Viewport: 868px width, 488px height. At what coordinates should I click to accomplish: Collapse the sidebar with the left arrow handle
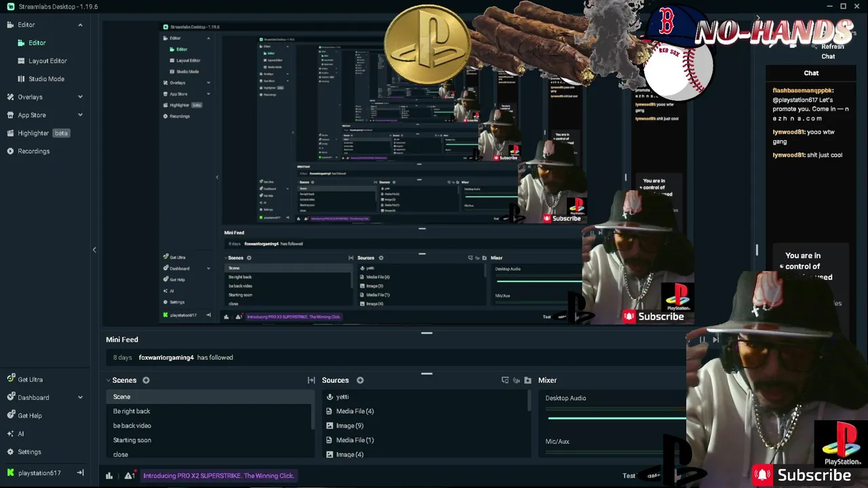tap(94, 250)
